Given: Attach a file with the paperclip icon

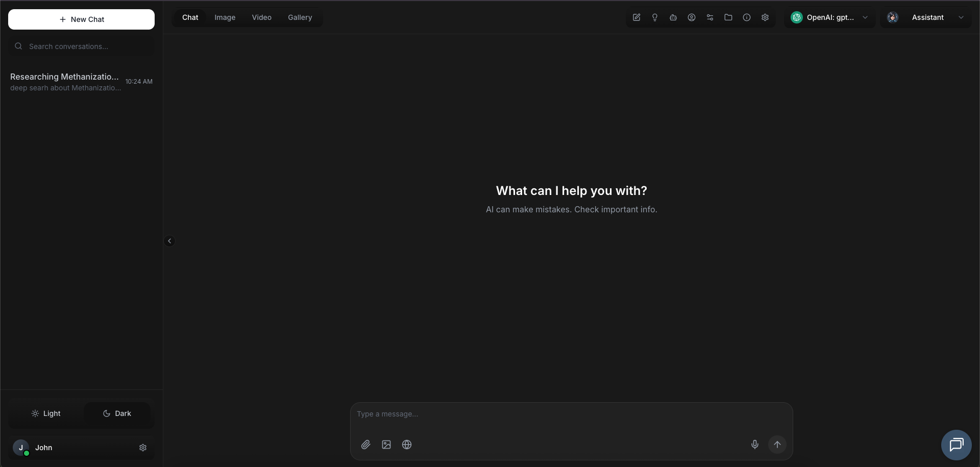Looking at the screenshot, I should coord(365,445).
